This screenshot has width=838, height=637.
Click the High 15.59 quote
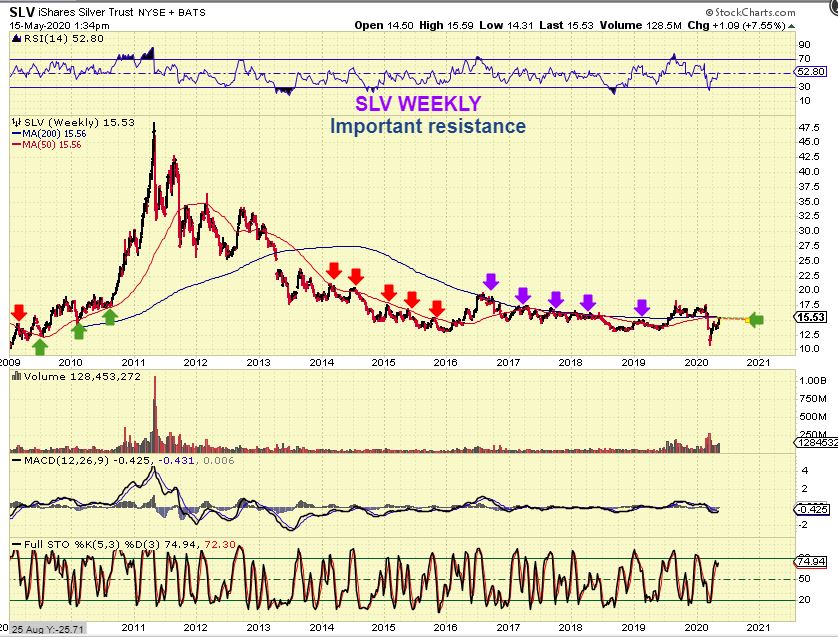pyautogui.click(x=446, y=26)
